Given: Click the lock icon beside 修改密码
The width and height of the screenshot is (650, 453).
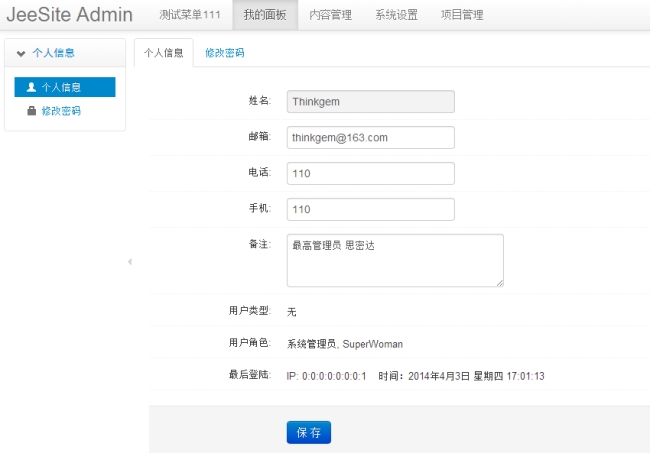Looking at the screenshot, I should coord(32,111).
